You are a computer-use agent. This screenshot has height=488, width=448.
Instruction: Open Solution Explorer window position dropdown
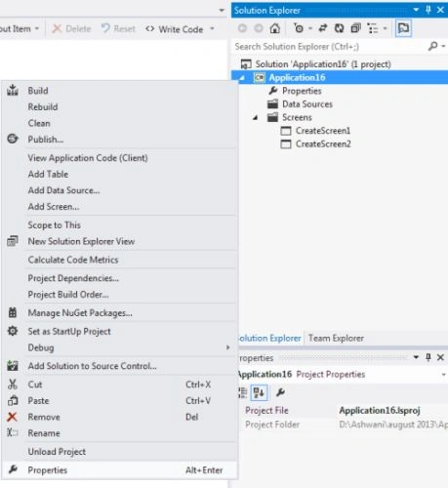click(416, 10)
